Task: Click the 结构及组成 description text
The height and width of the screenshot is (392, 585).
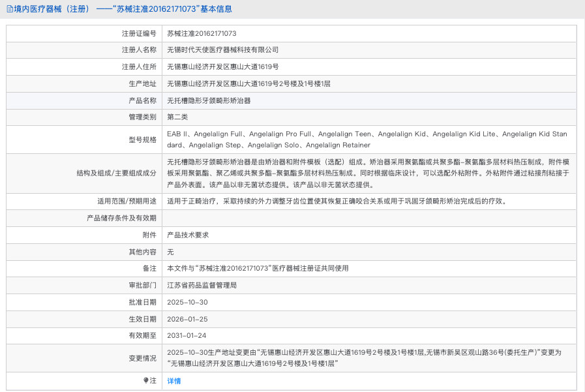Action: (368, 172)
